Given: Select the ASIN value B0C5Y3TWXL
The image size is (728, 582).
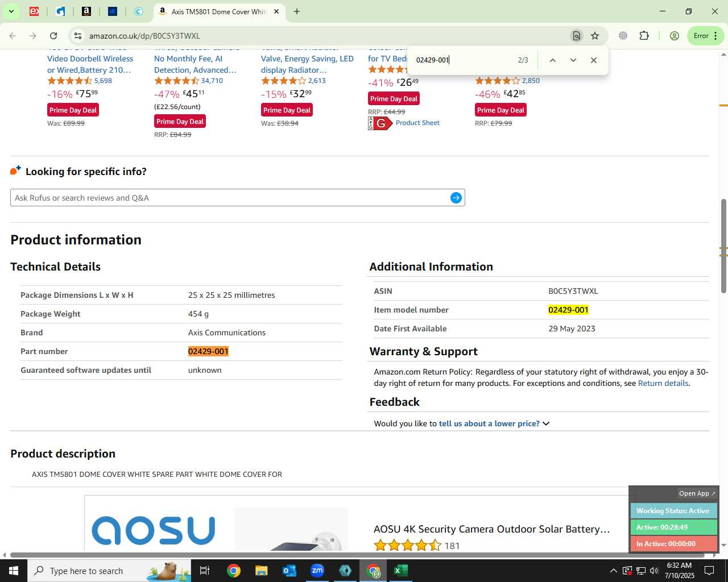Looking at the screenshot, I should 573,291.
